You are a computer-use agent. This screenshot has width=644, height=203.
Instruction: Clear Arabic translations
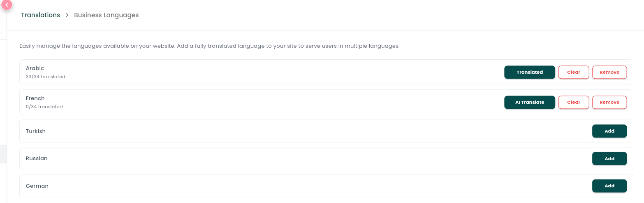(x=574, y=72)
